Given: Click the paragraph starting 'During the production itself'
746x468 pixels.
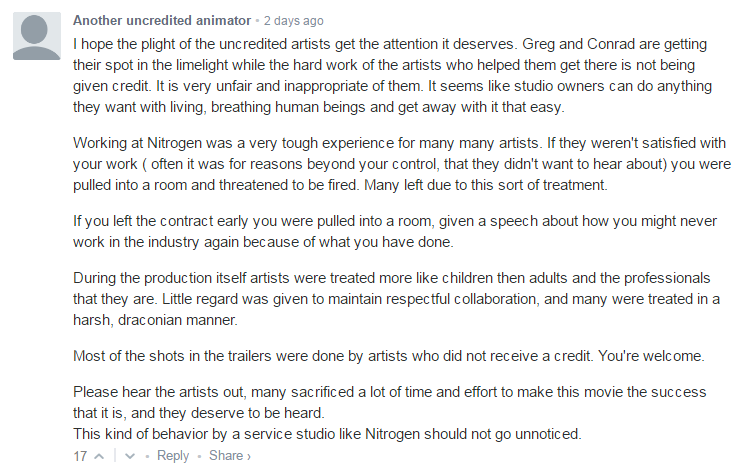Looking at the screenshot, I should 396,299.
